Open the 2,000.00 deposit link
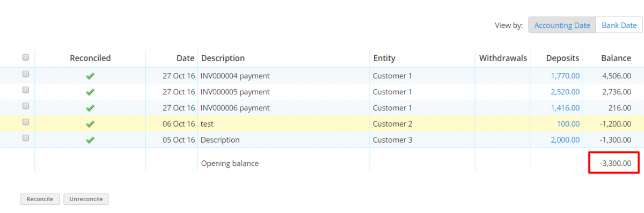This screenshot has width=644, height=213. click(x=565, y=140)
